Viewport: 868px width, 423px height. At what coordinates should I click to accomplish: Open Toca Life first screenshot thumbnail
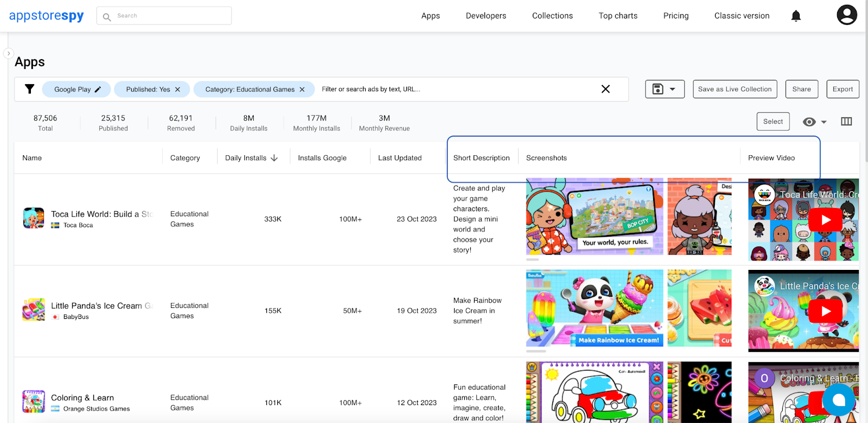click(595, 217)
